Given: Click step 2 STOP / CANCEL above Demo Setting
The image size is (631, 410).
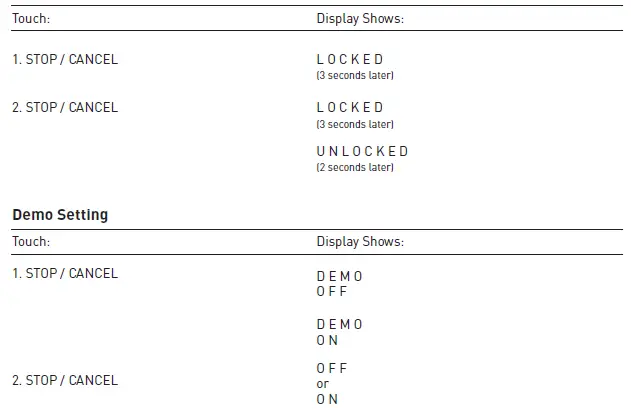Looking at the screenshot, I should (x=65, y=107).
